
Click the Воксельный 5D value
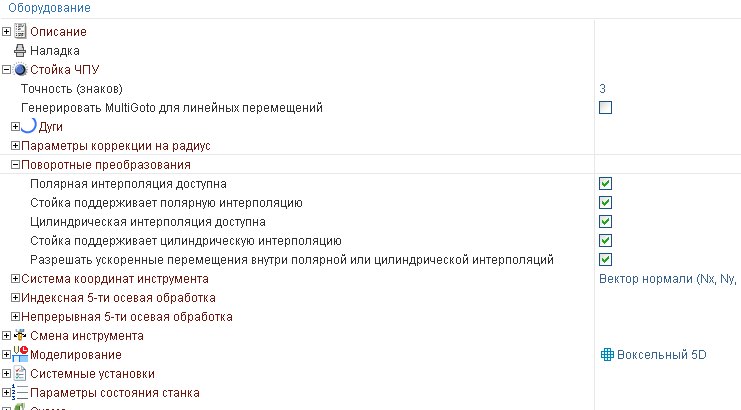(x=661, y=355)
